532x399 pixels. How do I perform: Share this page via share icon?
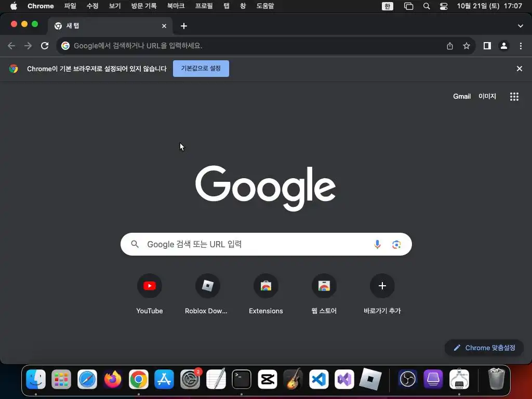point(450,46)
